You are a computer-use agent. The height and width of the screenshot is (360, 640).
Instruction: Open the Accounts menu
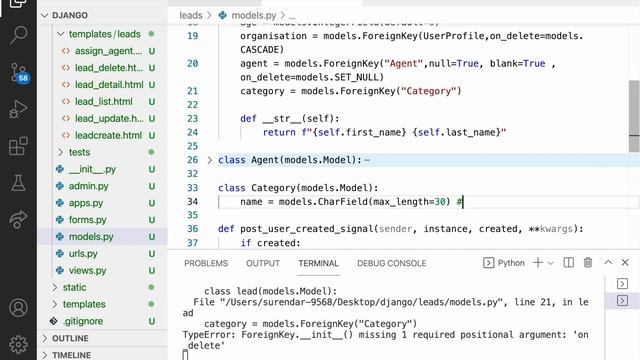point(18,308)
